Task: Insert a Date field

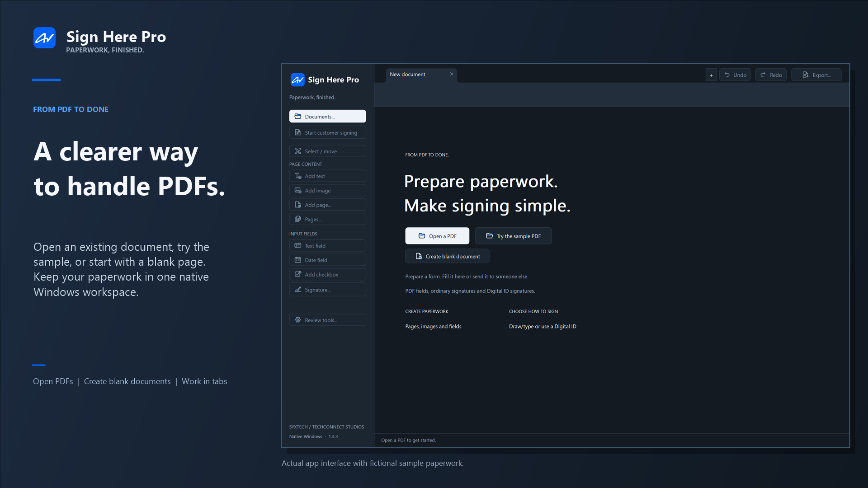Action: coord(327,260)
